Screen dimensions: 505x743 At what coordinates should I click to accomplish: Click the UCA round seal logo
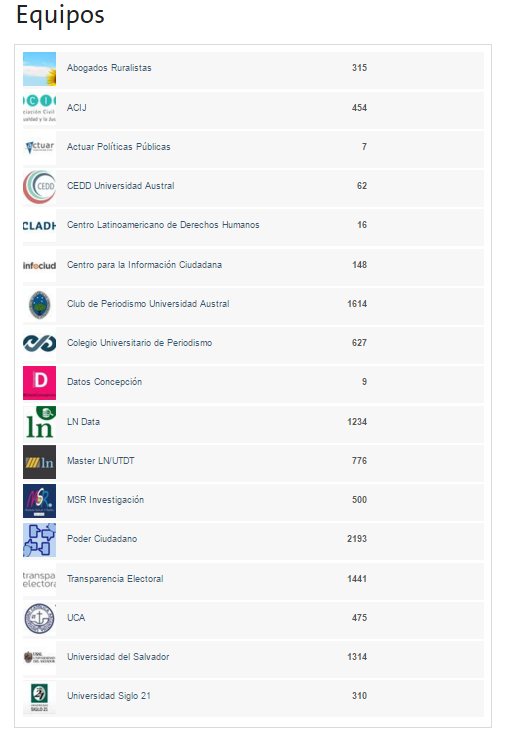click(x=39, y=619)
